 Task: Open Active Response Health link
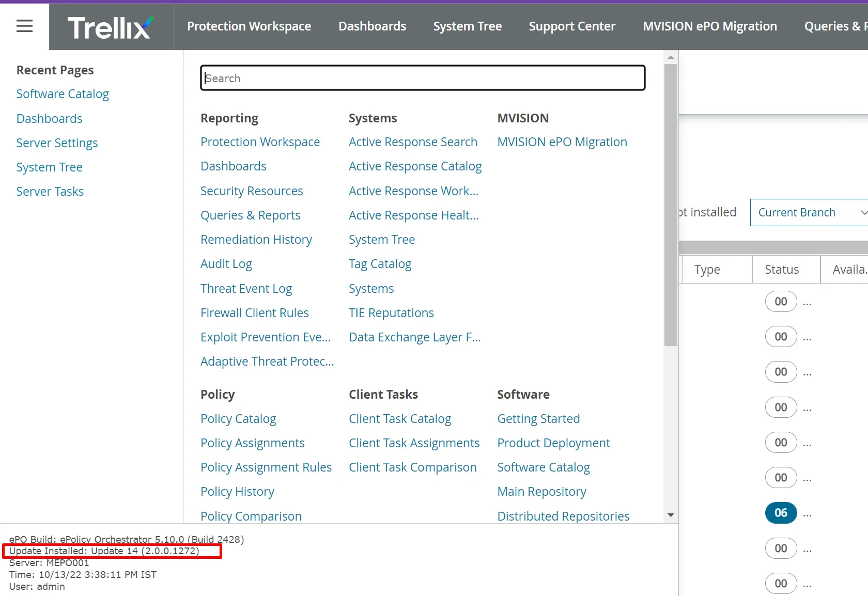[413, 215]
